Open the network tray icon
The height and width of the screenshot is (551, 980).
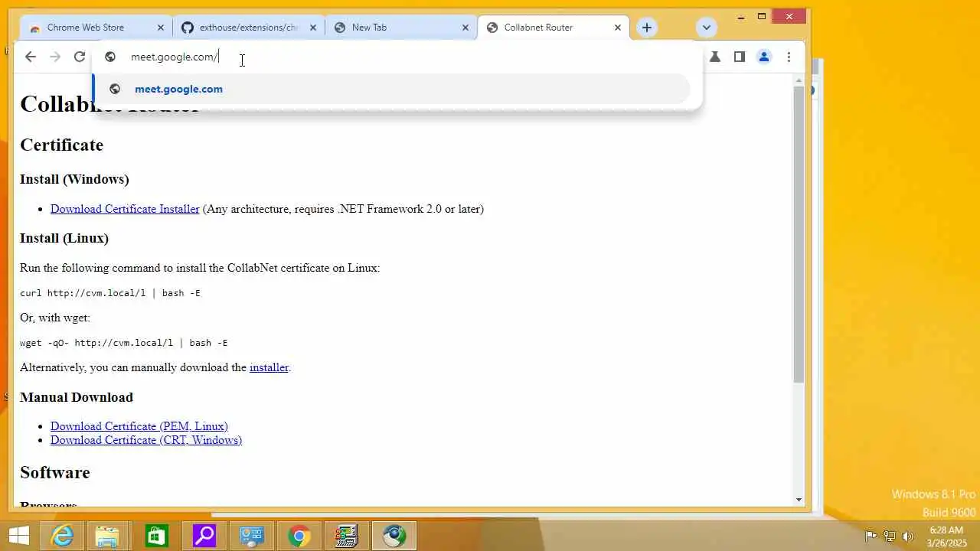pos(890,536)
